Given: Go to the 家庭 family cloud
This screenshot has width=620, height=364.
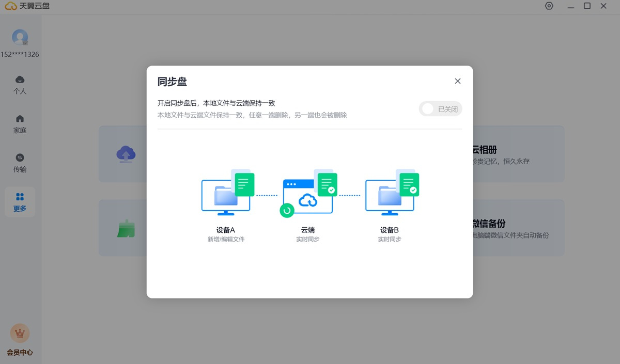Looking at the screenshot, I should (20, 124).
